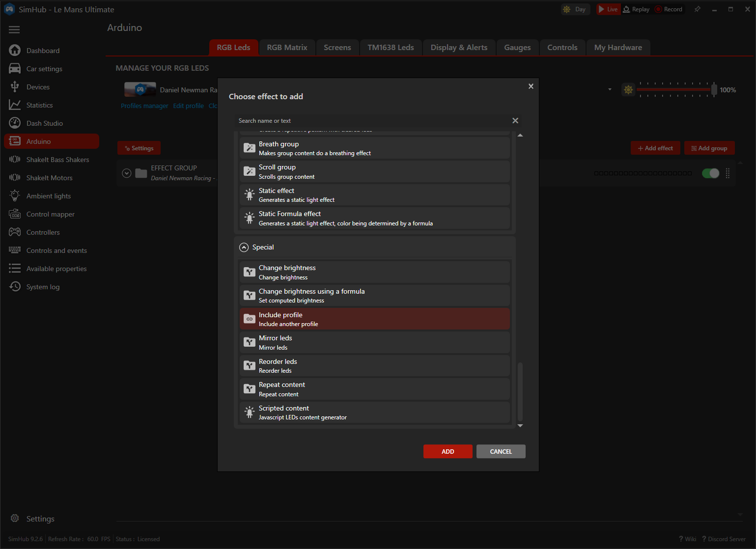Click the Record button in the title bar
The width and height of the screenshot is (756, 549).
(x=669, y=9)
